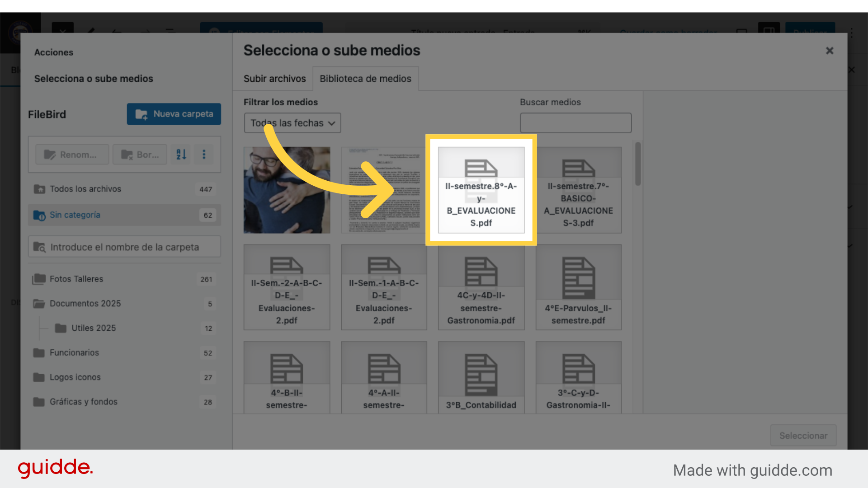The width and height of the screenshot is (868, 488).
Task: Select the Todos los archivos folder
Action: click(85, 189)
